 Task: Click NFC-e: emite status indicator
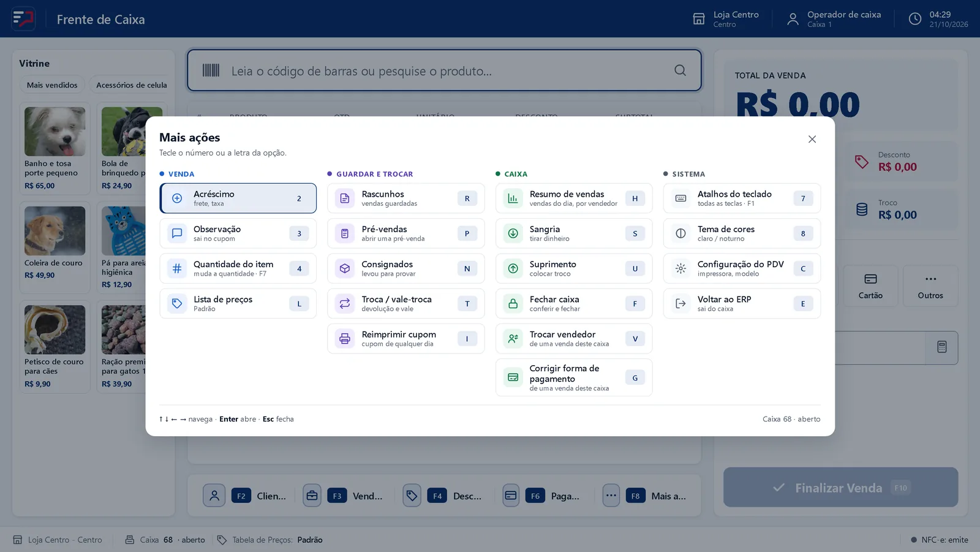pos(940,540)
